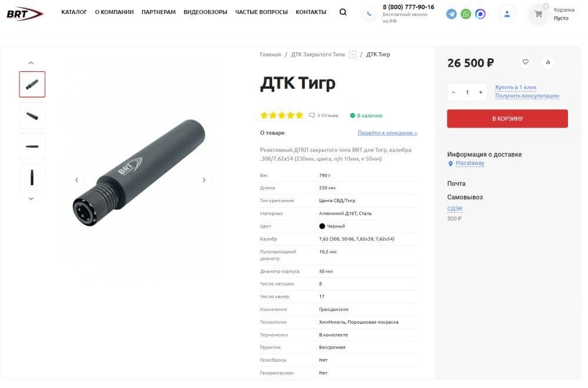Increase quantity with the plus button
Screen dimensions: 588x388
point(480,92)
